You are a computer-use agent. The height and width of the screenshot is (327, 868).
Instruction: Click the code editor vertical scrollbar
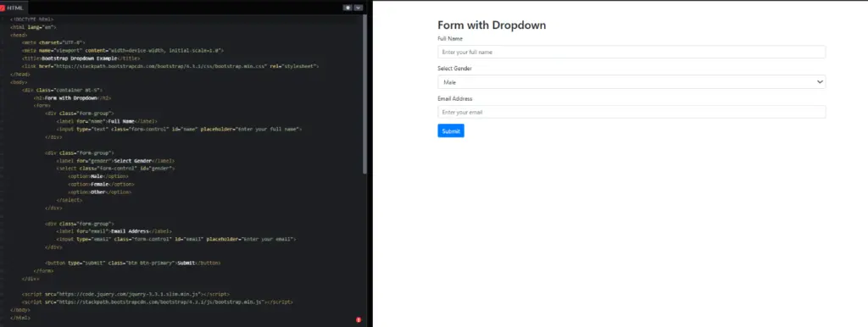point(364,94)
